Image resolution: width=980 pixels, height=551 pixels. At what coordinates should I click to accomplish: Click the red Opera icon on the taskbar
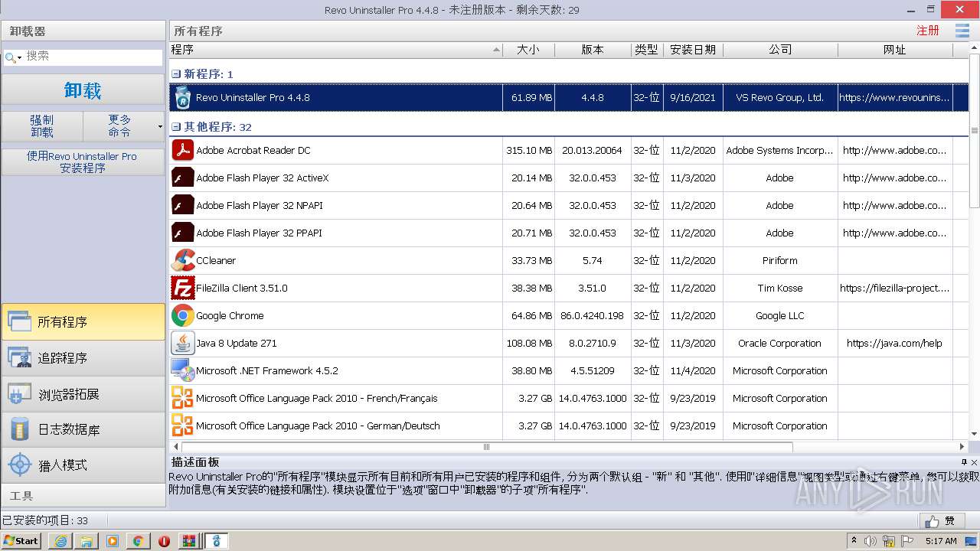pos(164,541)
